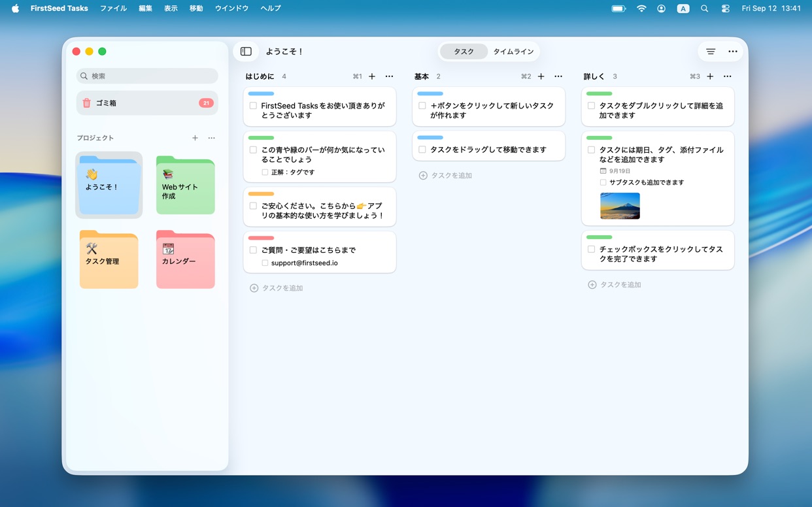Open the Webサイト作成 project folder
Screen dimensions: 812x507
186,186
